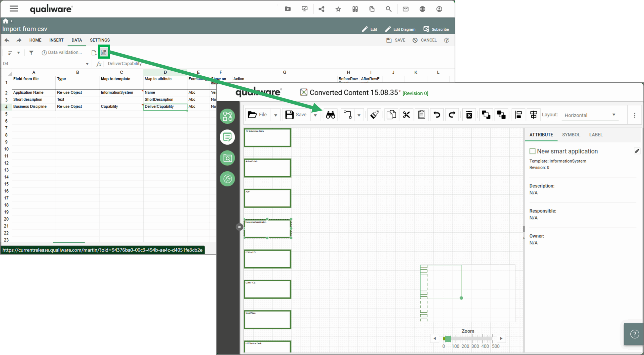This screenshot has height=355, width=644.
Task: Switch to the INSERT ribbon tab
Action: pos(56,40)
